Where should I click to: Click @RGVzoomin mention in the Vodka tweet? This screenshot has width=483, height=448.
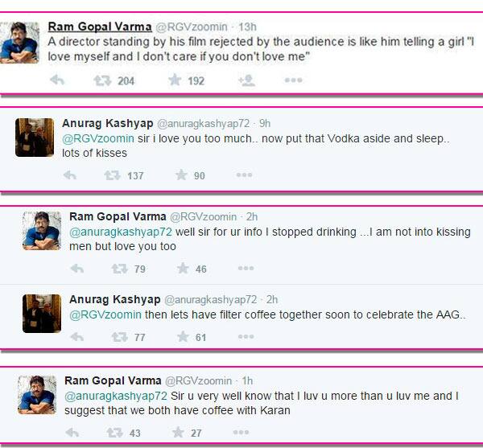98,138
